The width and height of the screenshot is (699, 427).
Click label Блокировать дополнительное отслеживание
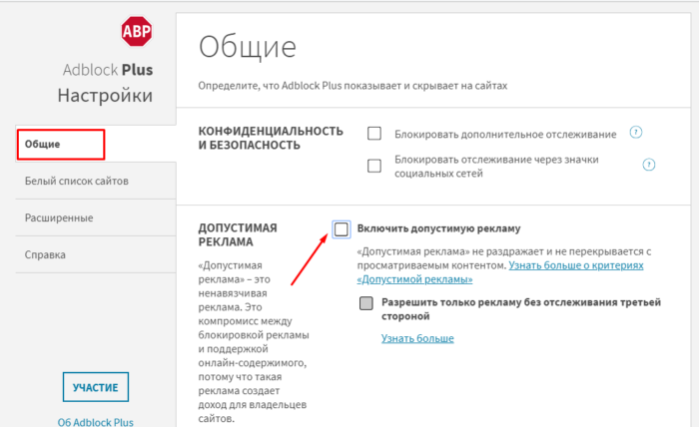(505, 134)
